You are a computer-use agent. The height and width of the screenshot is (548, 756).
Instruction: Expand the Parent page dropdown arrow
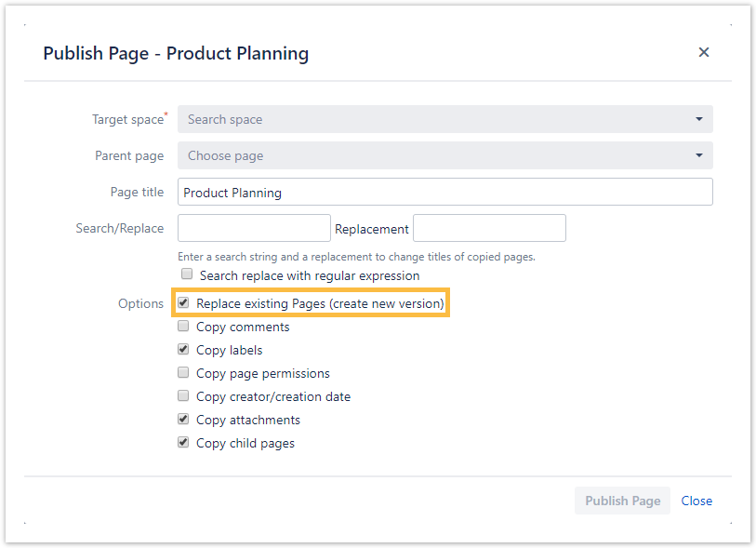[698, 155]
